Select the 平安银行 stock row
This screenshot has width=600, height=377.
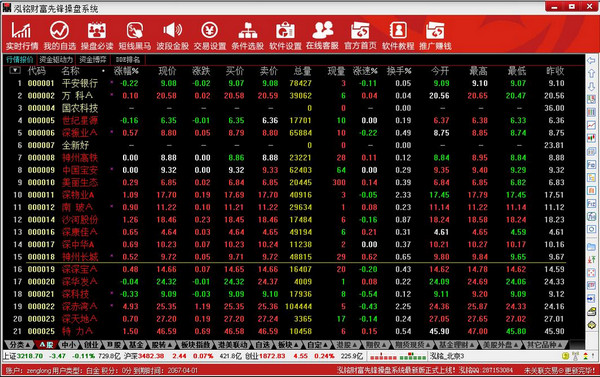[289, 83]
